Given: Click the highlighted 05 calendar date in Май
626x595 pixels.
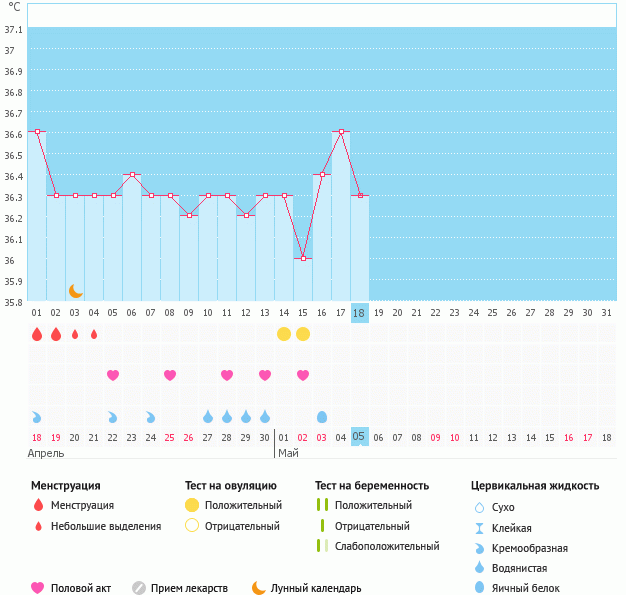Looking at the screenshot, I should 360,437.
